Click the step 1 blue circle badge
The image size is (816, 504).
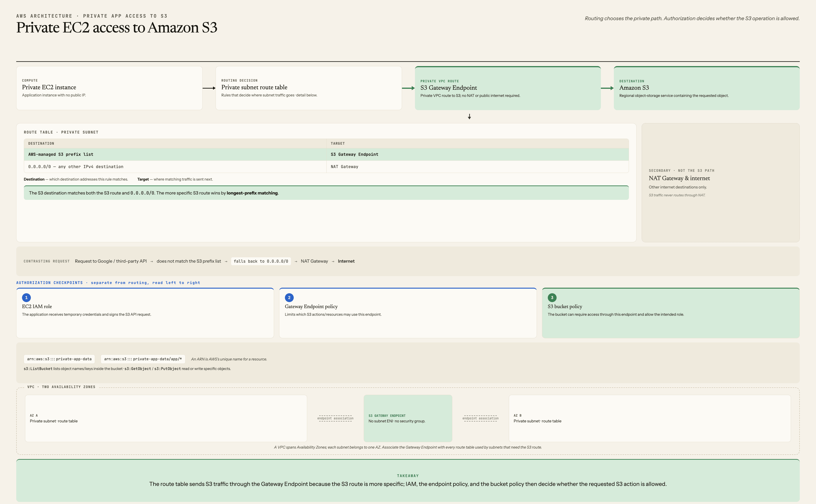pyautogui.click(x=26, y=298)
